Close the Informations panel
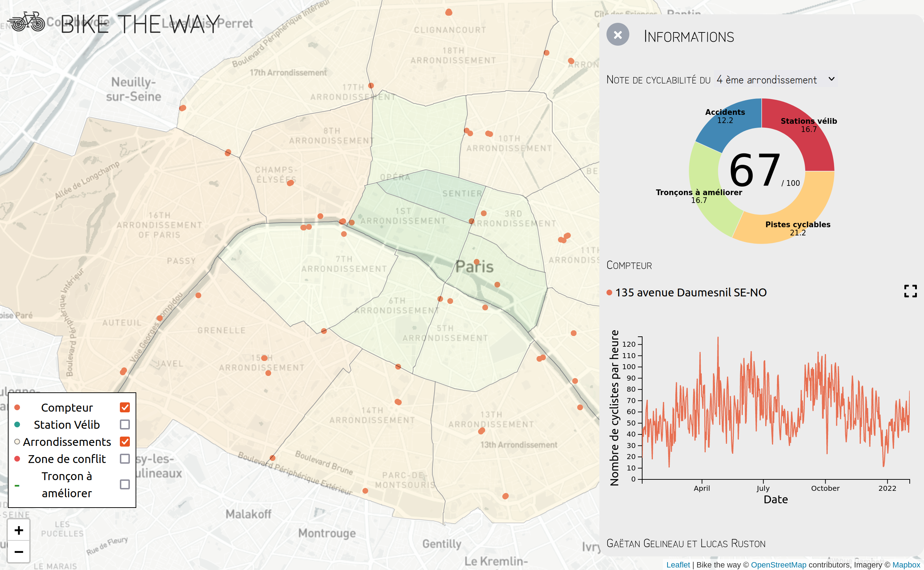This screenshot has width=924, height=570. [x=618, y=35]
